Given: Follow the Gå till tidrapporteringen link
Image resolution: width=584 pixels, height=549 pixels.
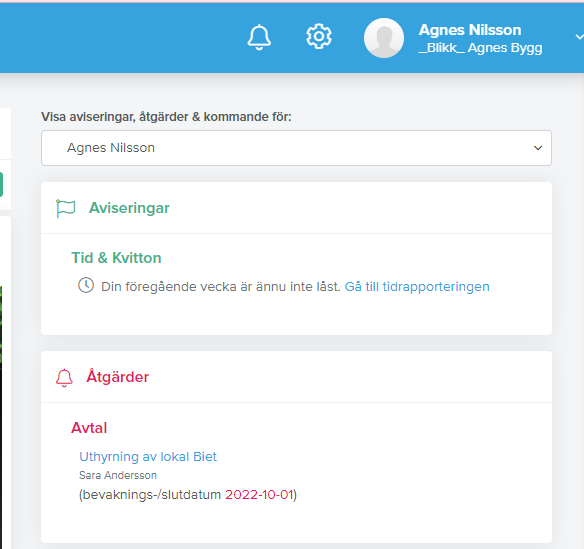Looking at the screenshot, I should [417, 286].
